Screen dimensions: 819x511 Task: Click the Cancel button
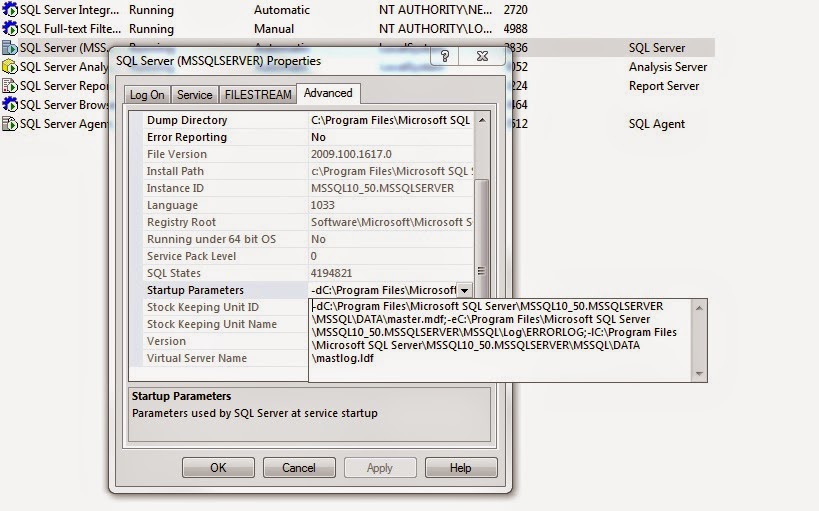[x=299, y=468]
